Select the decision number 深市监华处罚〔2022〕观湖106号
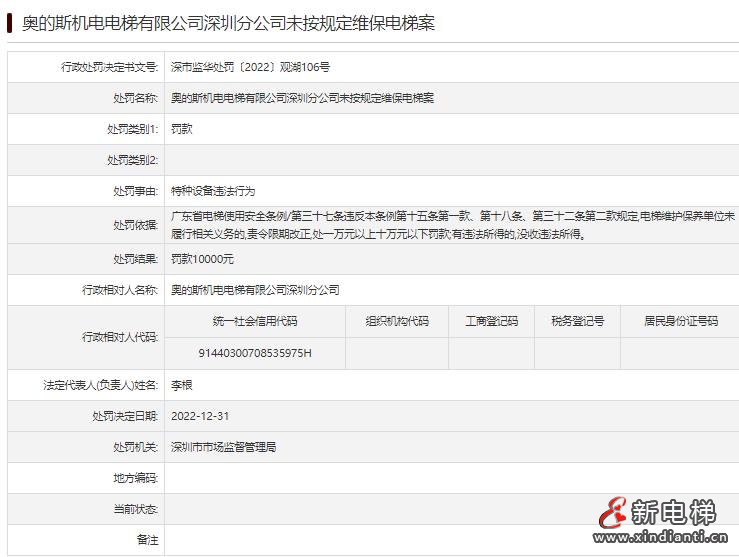The width and height of the screenshot is (739, 557). [250, 67]
